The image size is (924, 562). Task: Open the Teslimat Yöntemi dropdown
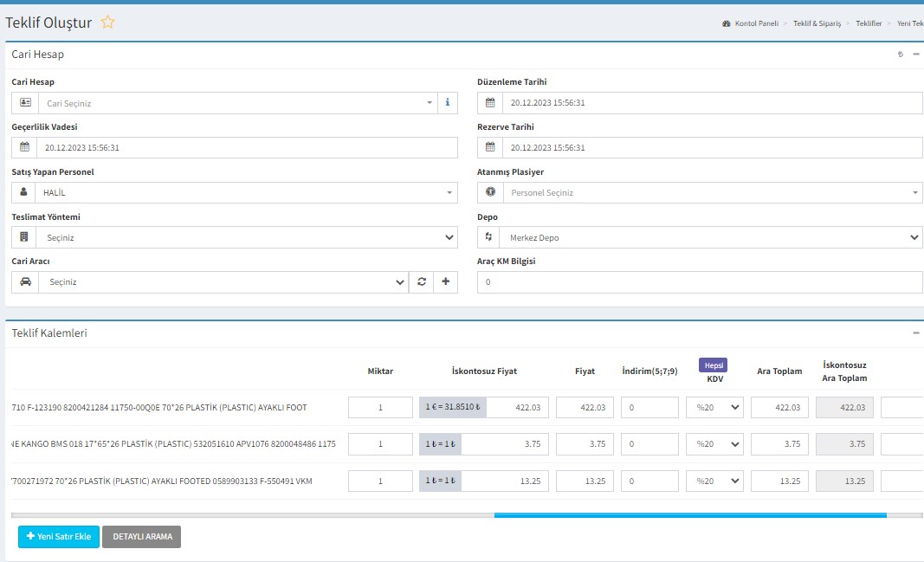point(247,237)
